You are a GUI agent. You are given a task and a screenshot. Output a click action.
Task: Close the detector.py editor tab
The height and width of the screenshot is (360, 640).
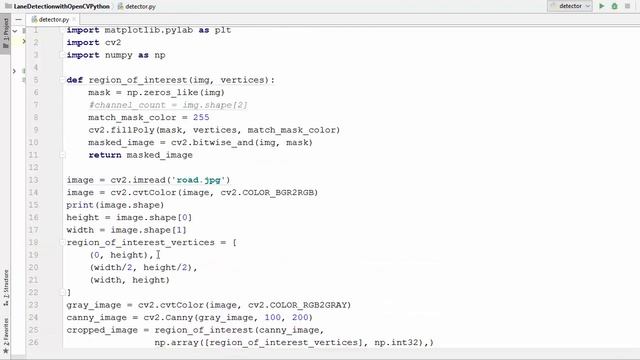click(x=74, y=19)
